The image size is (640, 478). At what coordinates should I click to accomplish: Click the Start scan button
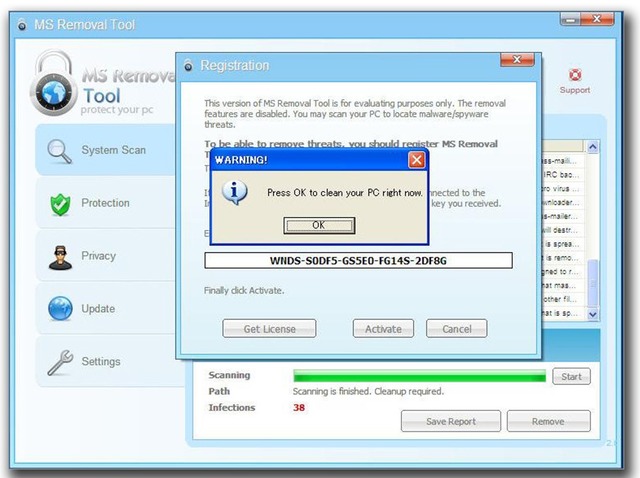click(x=571, y=376)
